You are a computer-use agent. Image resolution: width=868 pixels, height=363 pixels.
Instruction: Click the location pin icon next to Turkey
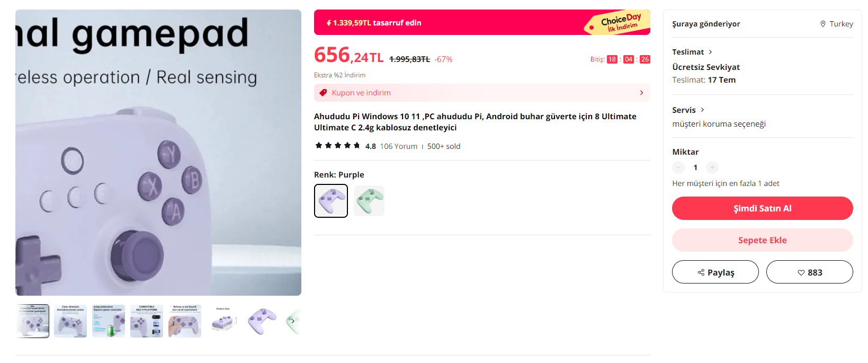coord(823,24)
